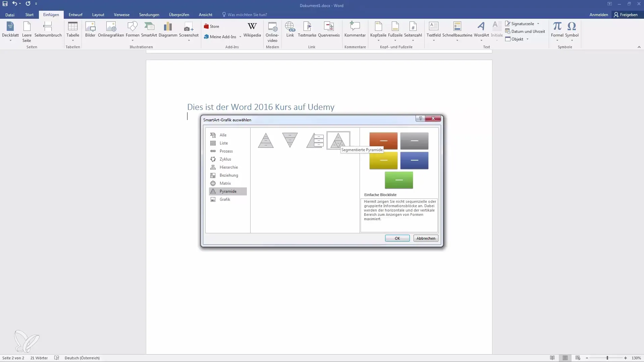Viewport: 644px width, 362px height.
Task: Insert a Seitenumbruch page break
Action: [x=48, y=29]
